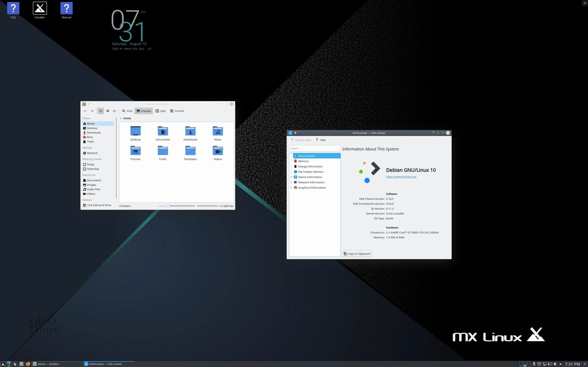Click the volume icon in the system tray

555,364
